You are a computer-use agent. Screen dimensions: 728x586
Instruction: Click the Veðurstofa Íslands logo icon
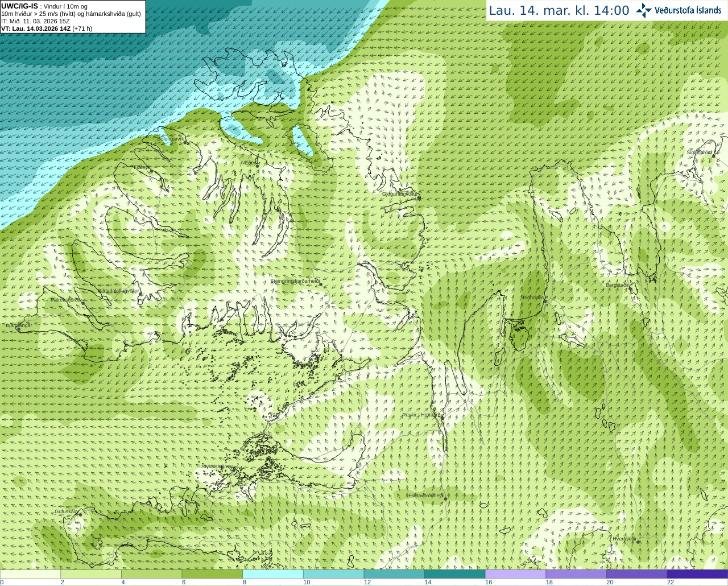pyautogui.click(x=644, y=10)
